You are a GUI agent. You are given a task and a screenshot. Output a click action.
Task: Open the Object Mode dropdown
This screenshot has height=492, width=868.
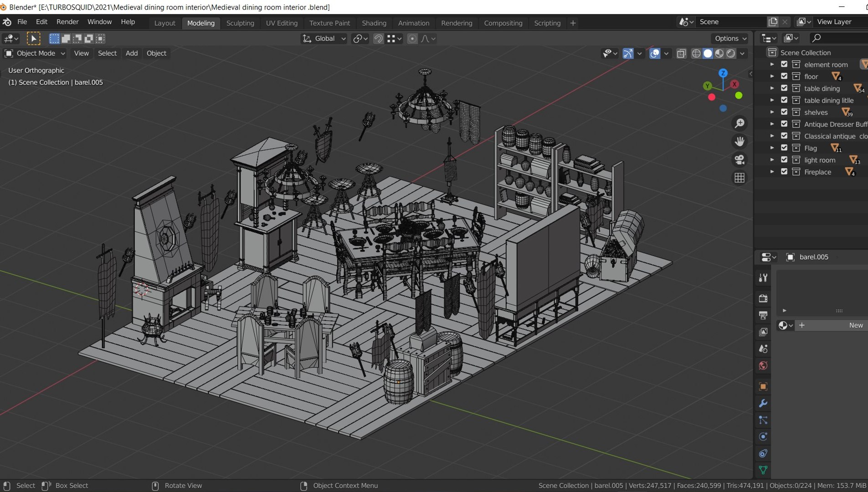click(35, 53)
